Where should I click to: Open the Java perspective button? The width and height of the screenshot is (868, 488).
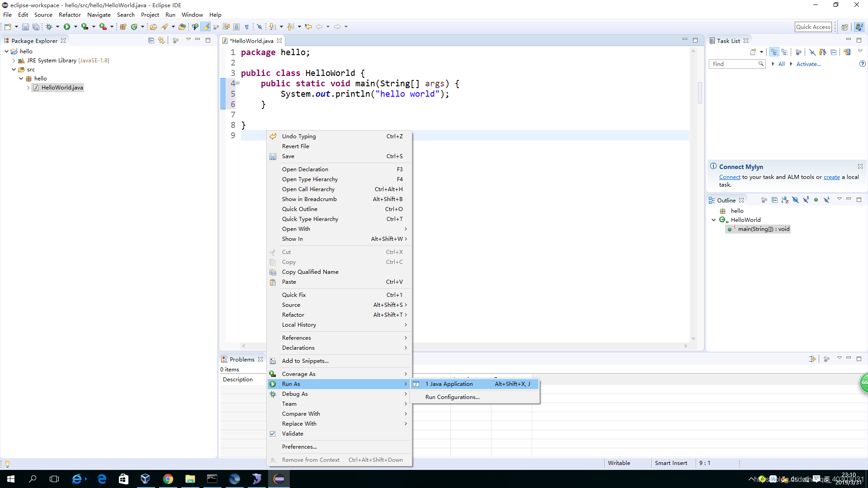(859, 27)
